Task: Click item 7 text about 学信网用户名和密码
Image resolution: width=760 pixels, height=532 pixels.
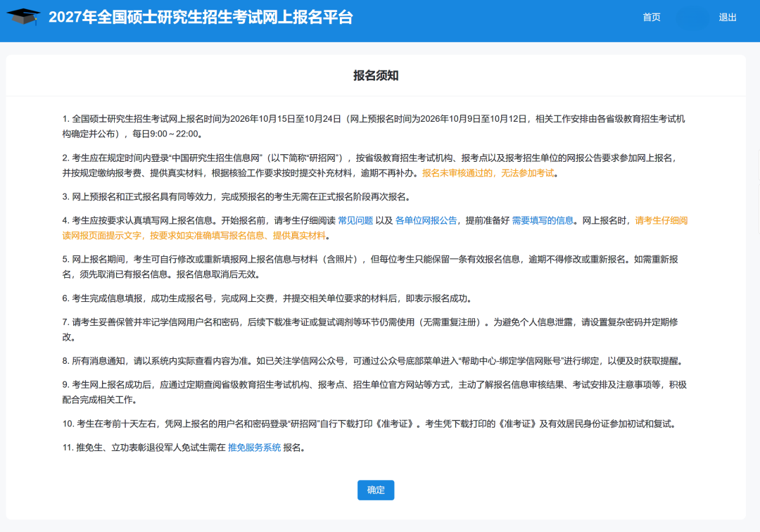Action: click(x=370, y=329)
